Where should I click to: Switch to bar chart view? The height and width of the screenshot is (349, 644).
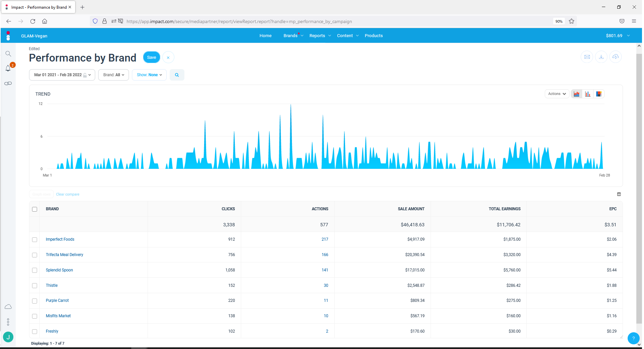(x=588, y=94)
